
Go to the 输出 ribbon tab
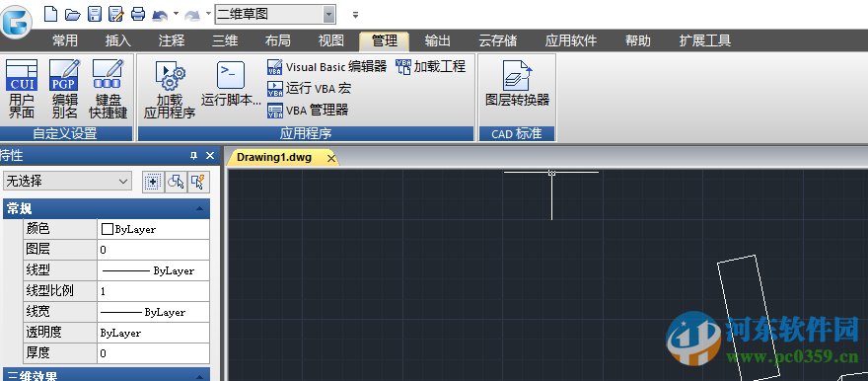click(437, 40)
